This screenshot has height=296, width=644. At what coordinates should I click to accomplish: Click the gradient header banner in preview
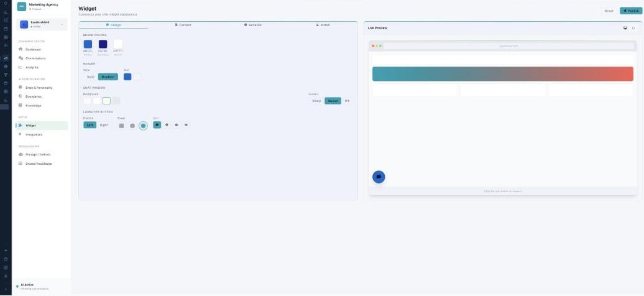click(x=503, y=74)
